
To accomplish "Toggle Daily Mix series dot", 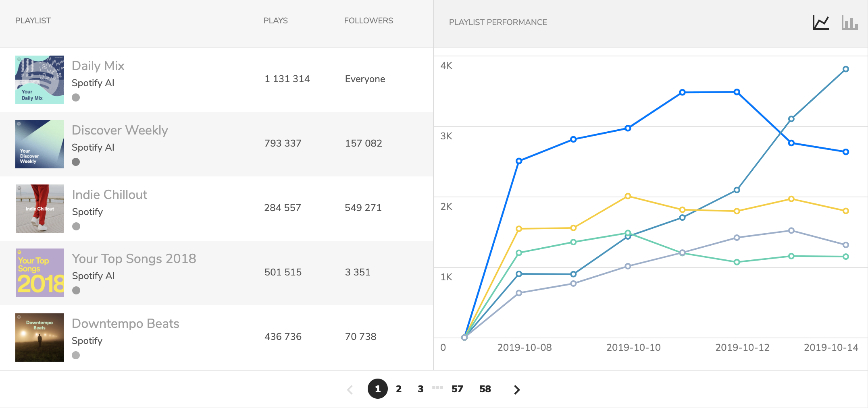I will pos(76,97).
